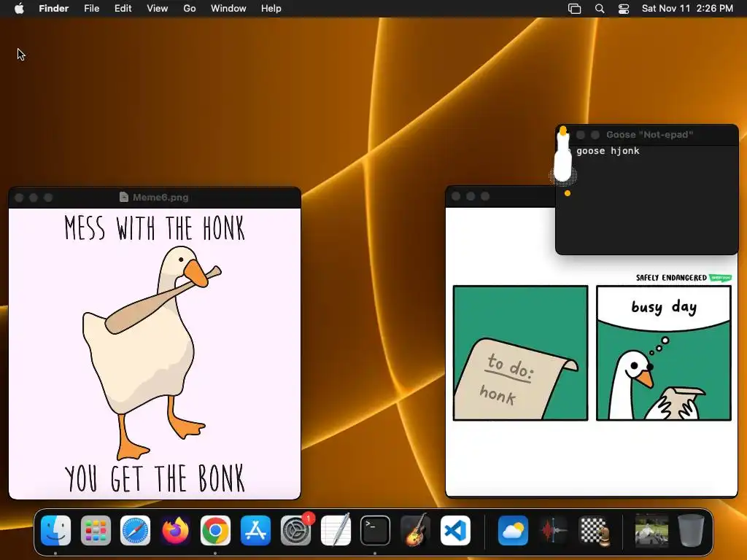
Task: Close the Meme6.png window
Action: pyautogui.click(x=19, y=198)
